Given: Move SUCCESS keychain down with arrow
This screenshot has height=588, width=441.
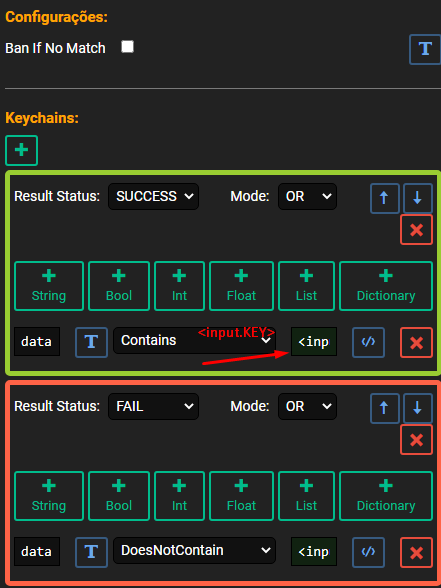Looking at the screenshot, I should [418, 198].
